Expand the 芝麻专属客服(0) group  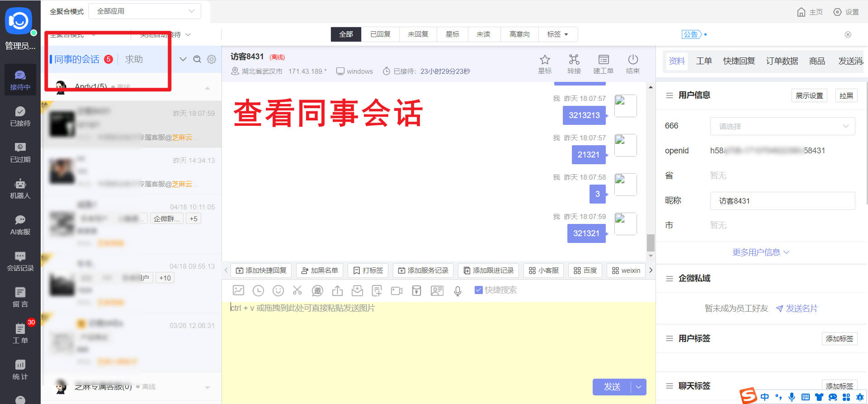(208, 387)
